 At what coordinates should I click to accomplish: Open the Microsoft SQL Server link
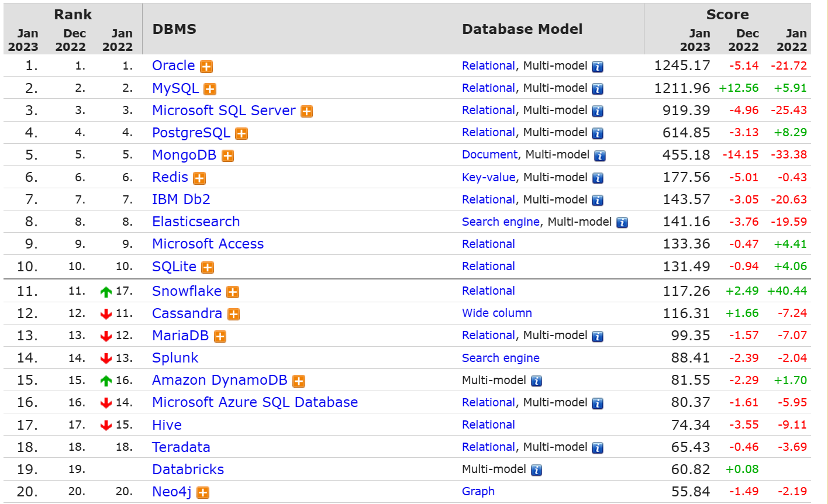224,111
